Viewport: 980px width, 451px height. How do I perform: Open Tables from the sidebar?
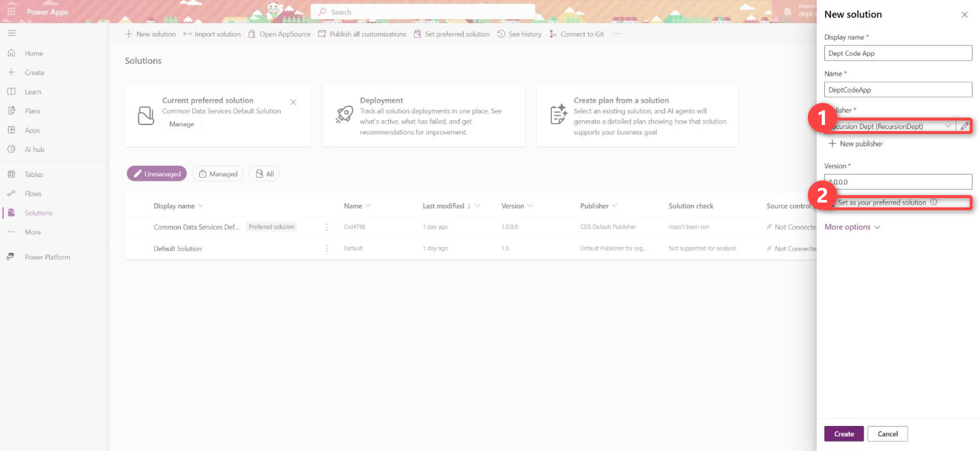(x=34, y=175)
